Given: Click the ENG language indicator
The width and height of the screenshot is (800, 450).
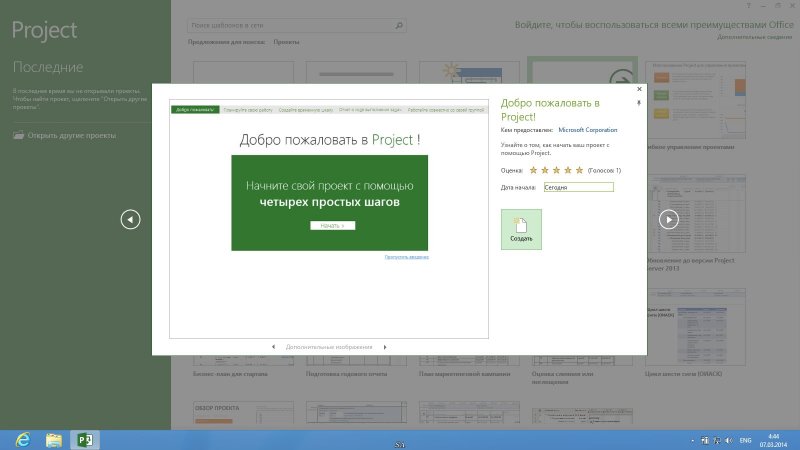Looking at the screenshot, I should click(745, 440).
